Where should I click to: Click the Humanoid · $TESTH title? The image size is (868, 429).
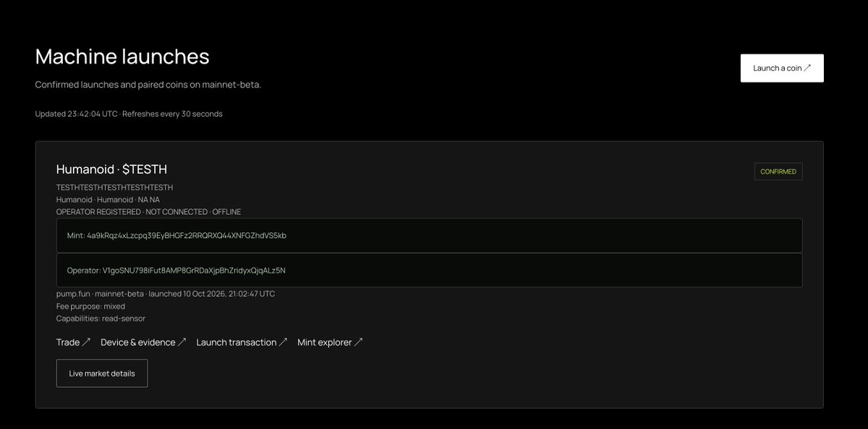[111, 169]
